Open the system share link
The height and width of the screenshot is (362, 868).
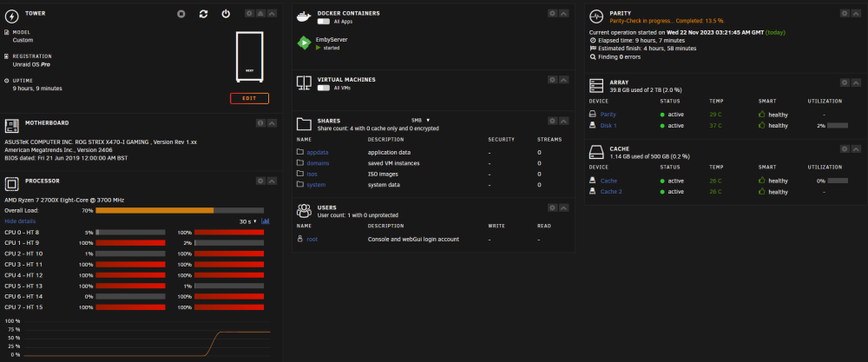tap(316, 185)
